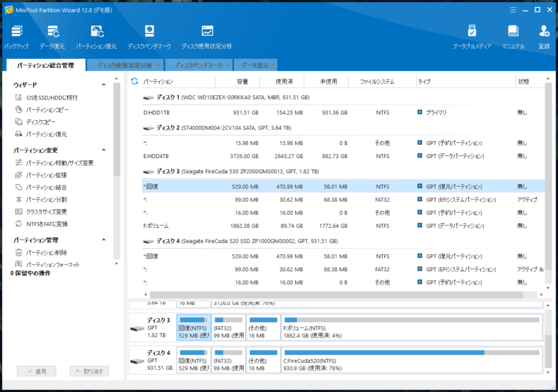Select クラスタサイズ変更 operation
Image resolution: width=558 pixels, height=392 pixels.
point(41,212)
